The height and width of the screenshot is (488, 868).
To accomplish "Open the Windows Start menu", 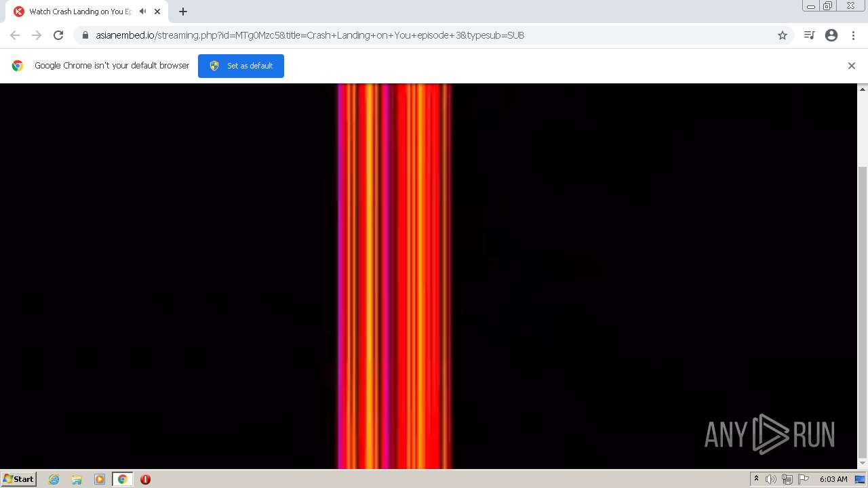I will (x=19, y=479).
